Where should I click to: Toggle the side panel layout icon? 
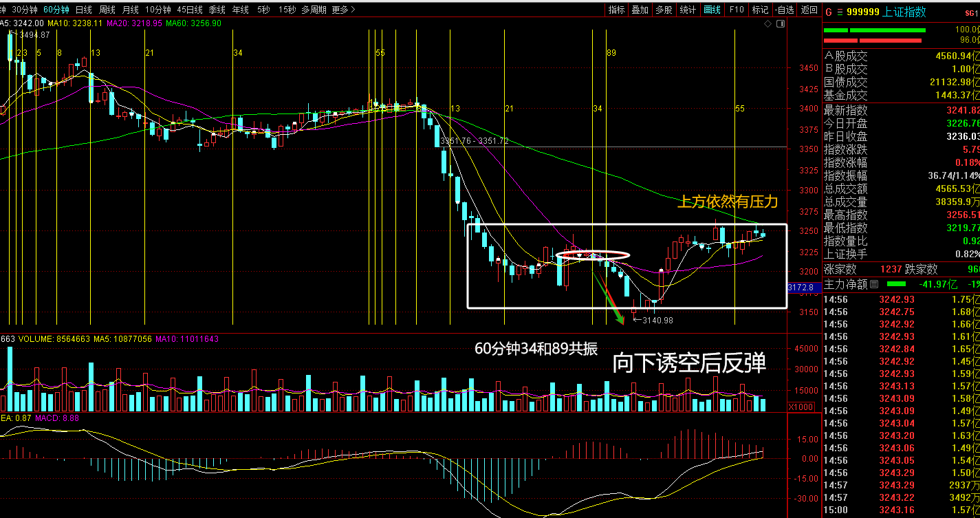(780, 24)
